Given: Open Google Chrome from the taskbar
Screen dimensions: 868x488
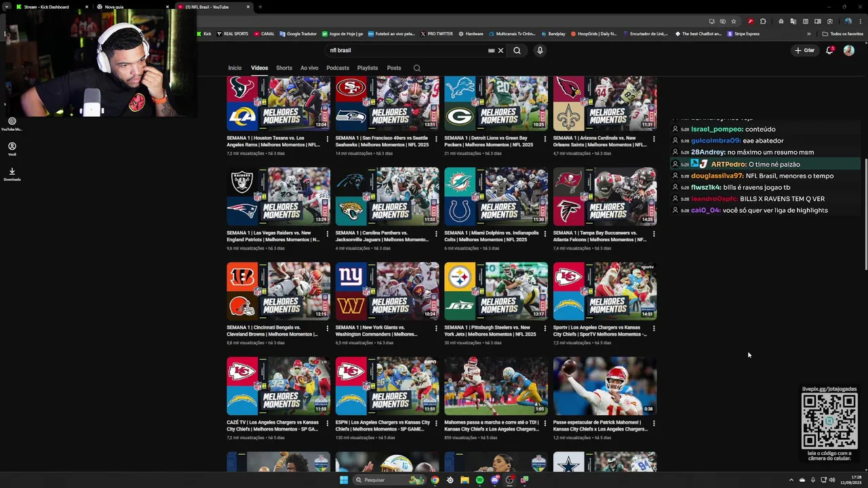Looking at the screenshot, I should 435,480.
